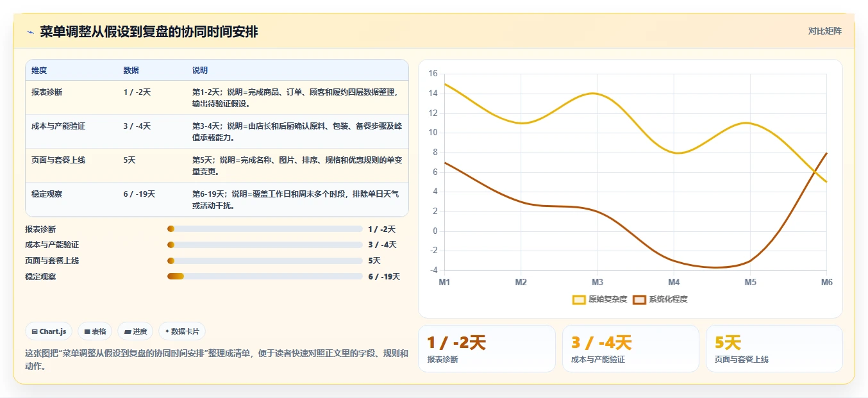Image resolution: width=868 pixels, height=398 pixels.
Task: Click the 3 / -4天 progress value label
Action: (383, 245)
